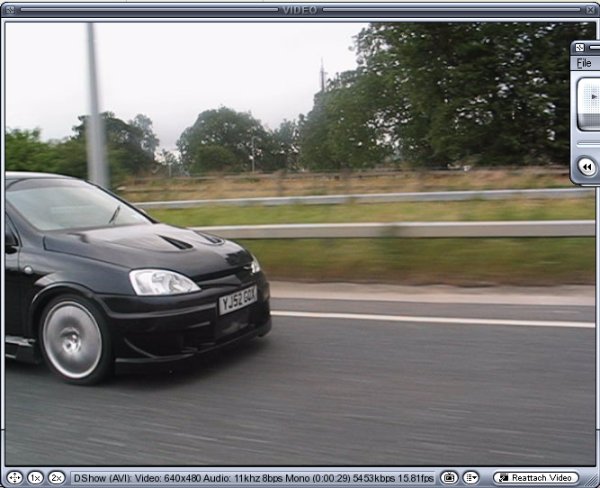Take a snapshot with the camera icon

[449, 478]
